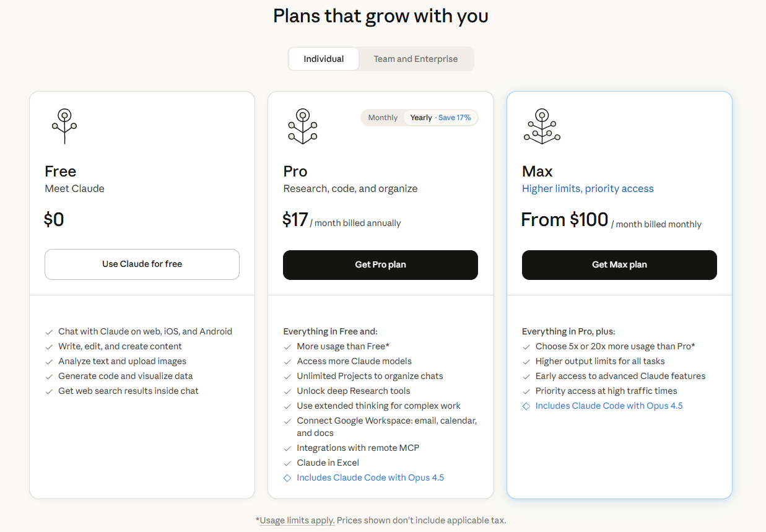Click 'Use Claude for free'
The height and width of the screenshot is (532, 766).
[142, 264]
